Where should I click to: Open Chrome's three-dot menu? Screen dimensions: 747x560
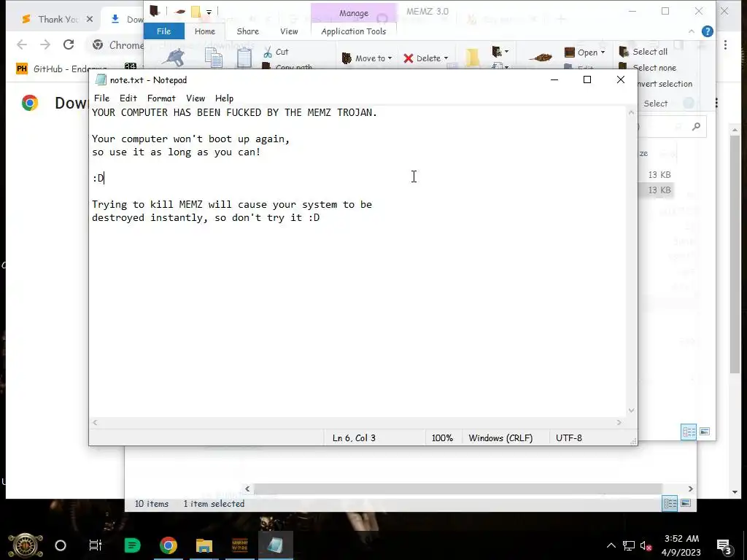[x=726, y=44]
